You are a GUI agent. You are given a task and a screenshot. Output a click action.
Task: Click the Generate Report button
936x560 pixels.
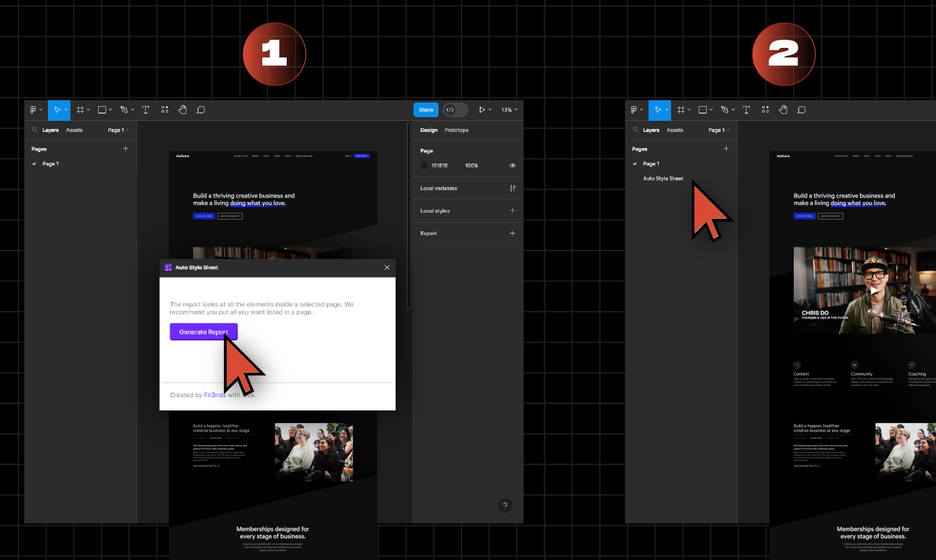(203, 332)
